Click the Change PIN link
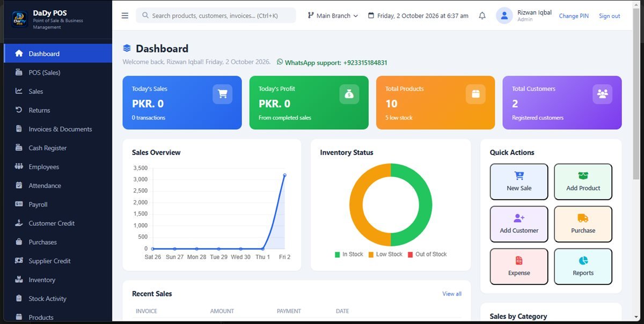The width and height of the screenshot is (644, 324). (574, 16)
